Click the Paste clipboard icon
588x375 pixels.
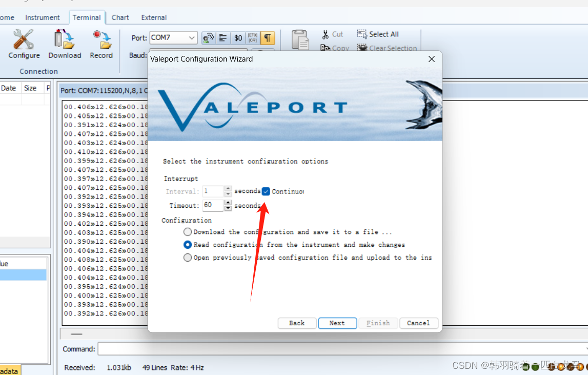(x=300, y=40)
